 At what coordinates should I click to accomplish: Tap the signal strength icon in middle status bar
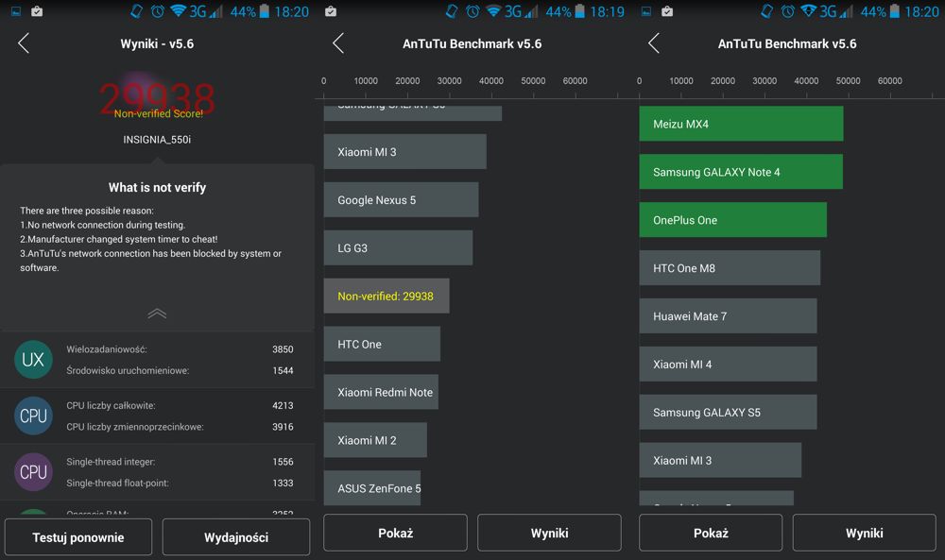[531, 10]
